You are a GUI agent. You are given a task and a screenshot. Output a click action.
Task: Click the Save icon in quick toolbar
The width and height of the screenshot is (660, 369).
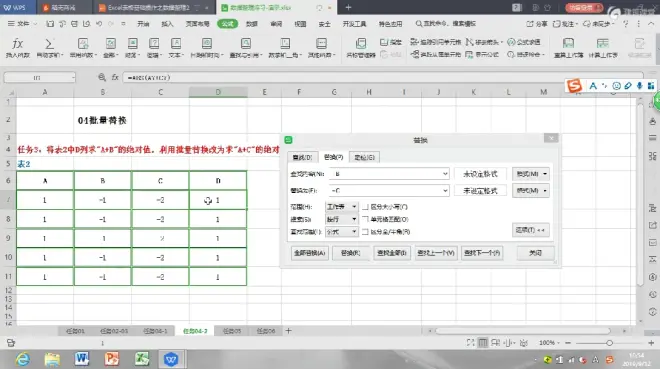tap(50, 24)
